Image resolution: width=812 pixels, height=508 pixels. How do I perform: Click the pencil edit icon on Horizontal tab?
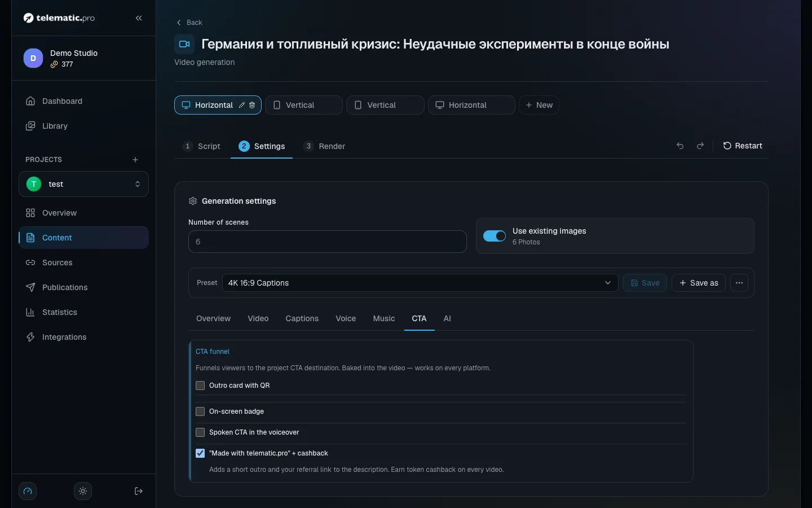point(242,105)
